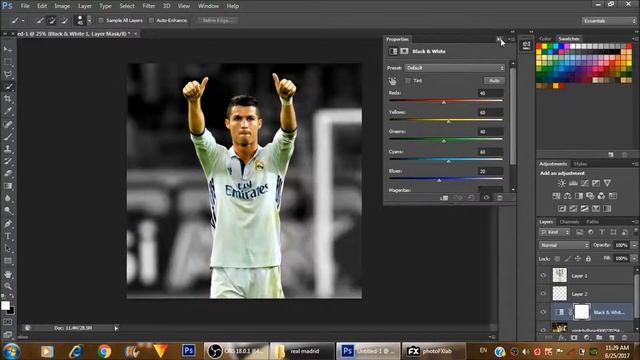Screen dimensions: 640x360
Task: Add a Levels adjustment
Action: click(x=573, y=183)
